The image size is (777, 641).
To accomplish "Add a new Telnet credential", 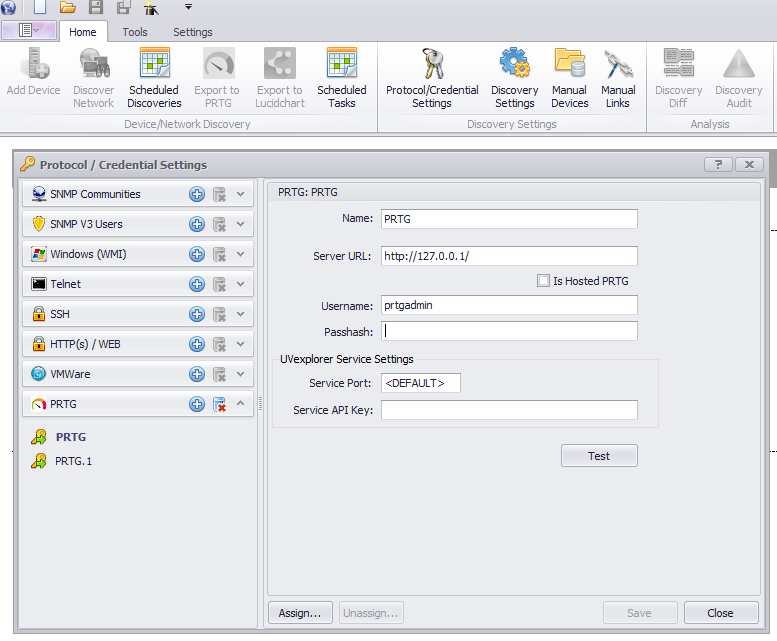I will [197, 284].
